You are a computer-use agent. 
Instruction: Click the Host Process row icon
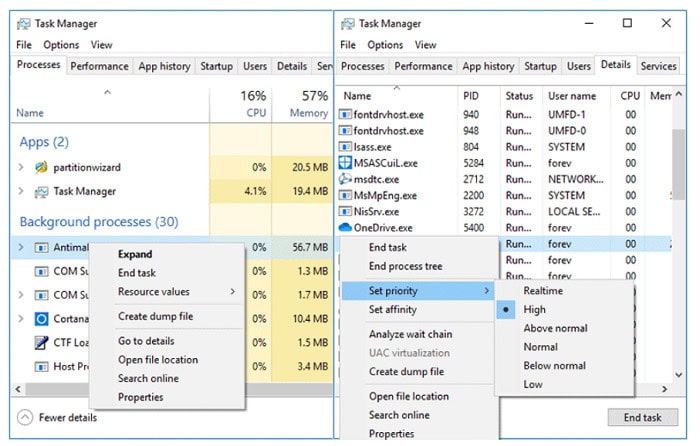[x=41, y=367]
